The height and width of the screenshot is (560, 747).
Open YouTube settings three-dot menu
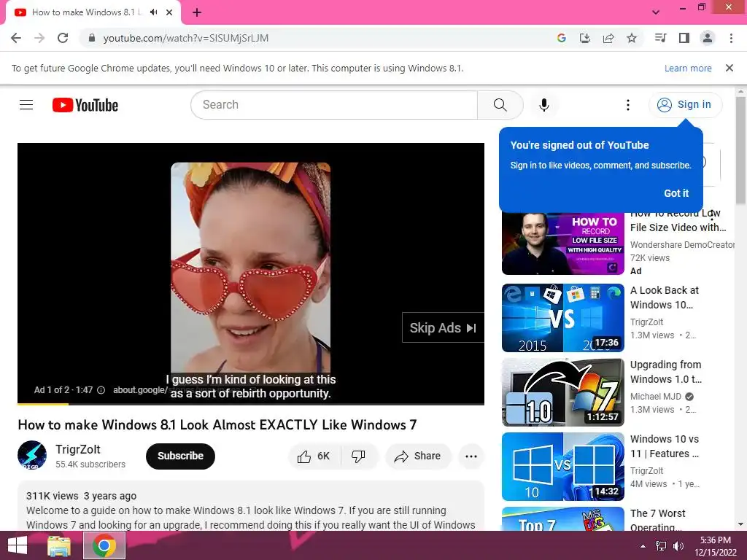click(x=628, y=105)
